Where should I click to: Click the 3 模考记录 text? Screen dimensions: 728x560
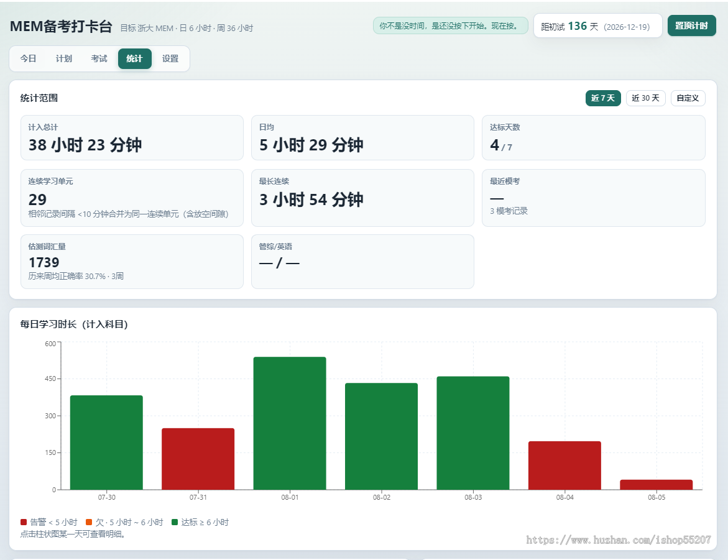[x=509, y=211]
